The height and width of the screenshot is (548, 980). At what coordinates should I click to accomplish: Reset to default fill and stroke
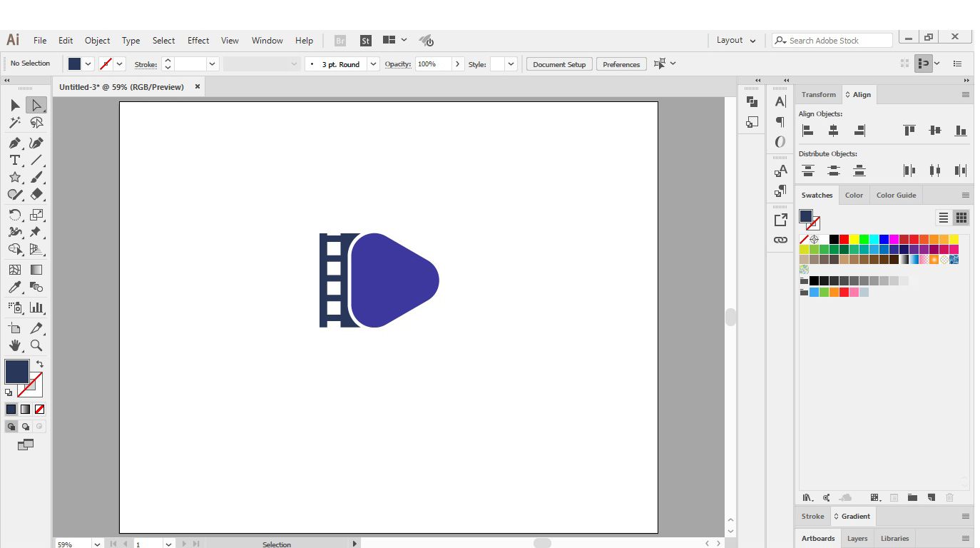pos(9,392)
